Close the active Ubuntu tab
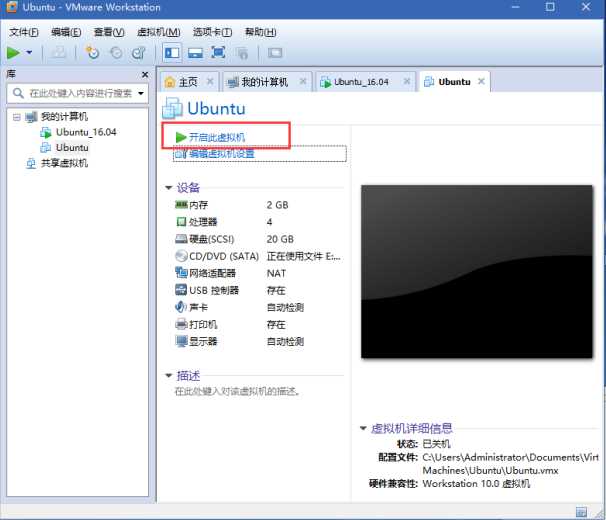This screenshot has width=606, height=520. (x=481, y=81)
